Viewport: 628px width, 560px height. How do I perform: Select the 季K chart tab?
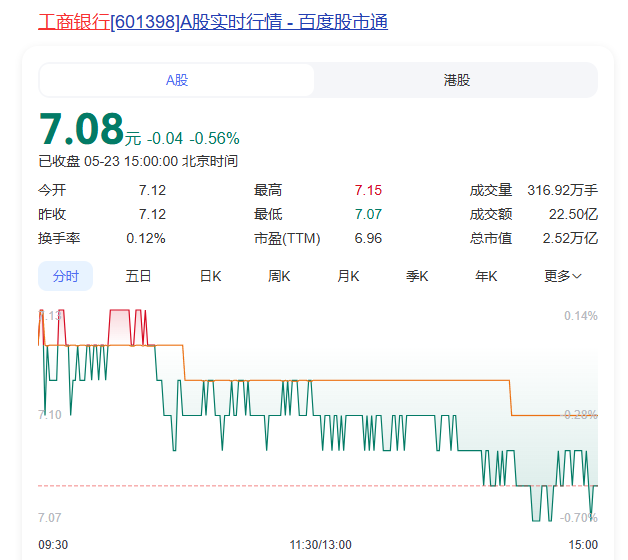(417, 276)
